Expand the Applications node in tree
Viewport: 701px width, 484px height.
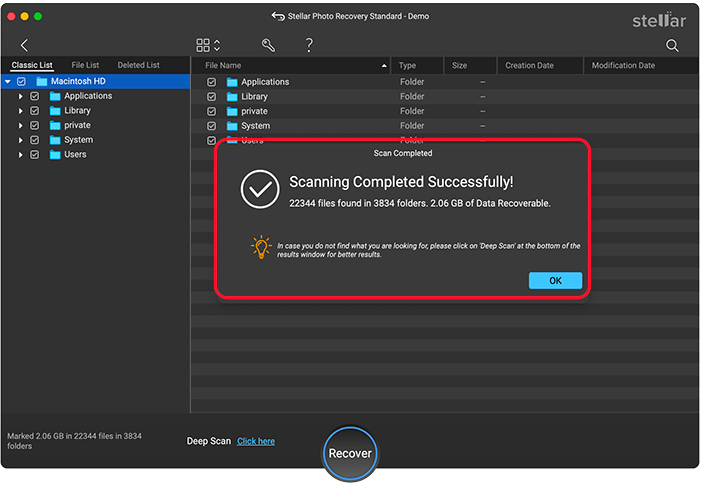pyautogui.click(x=21, y=97)
